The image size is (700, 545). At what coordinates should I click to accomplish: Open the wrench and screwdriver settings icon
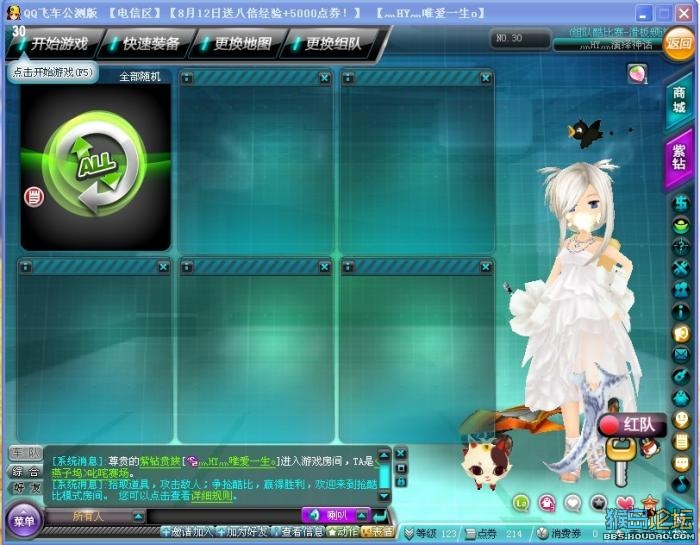681,268
